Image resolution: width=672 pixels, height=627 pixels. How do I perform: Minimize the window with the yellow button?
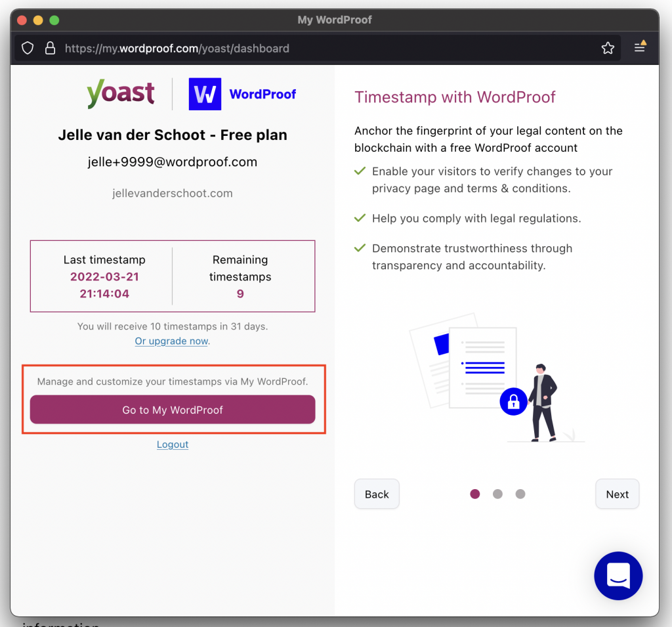[38, 20]
